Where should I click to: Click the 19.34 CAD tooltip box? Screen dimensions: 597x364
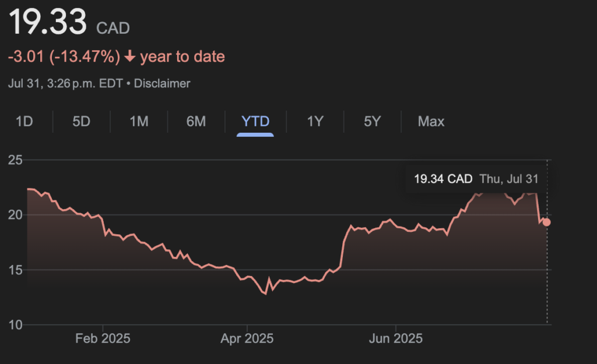[x=476, y=179]
